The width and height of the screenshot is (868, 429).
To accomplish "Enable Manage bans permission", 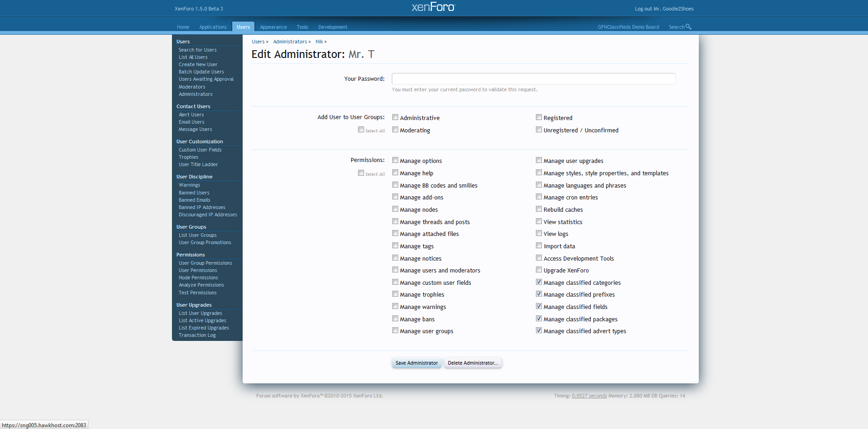I will pos(395,319).
